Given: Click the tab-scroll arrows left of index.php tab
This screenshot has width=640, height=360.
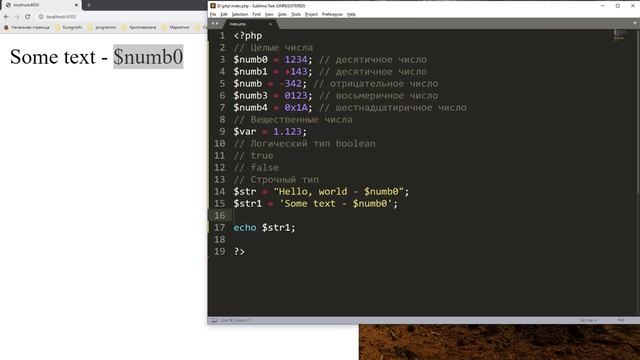Looking at the screenshot, I should [x=214, y=24].
